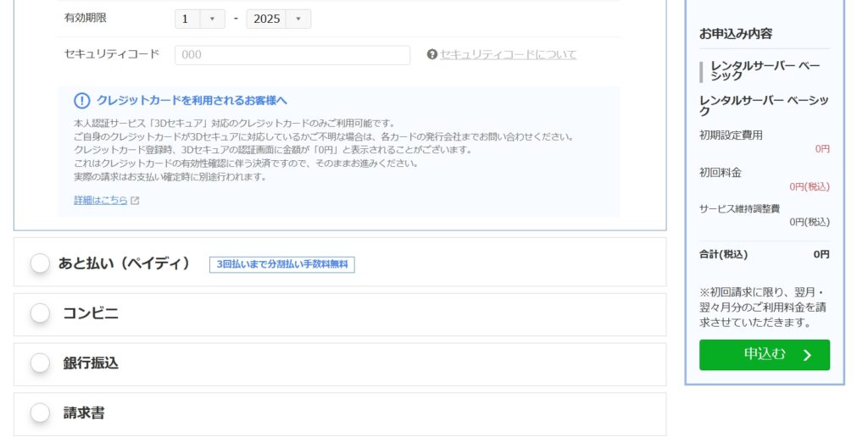This screenshot has width=868, height=443.
Task: Select the あと払い（ペイディ） radio button
Action: (x=40, y=263)
